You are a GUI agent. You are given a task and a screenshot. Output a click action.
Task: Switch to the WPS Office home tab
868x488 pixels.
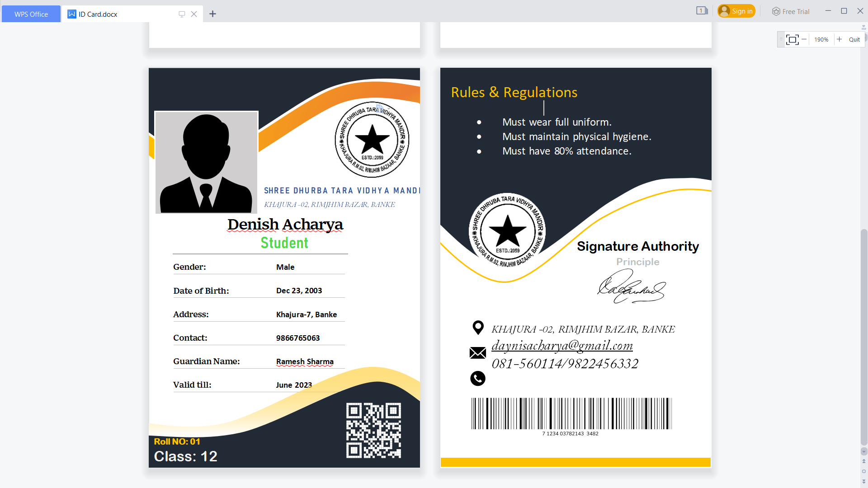coord(31,14)
